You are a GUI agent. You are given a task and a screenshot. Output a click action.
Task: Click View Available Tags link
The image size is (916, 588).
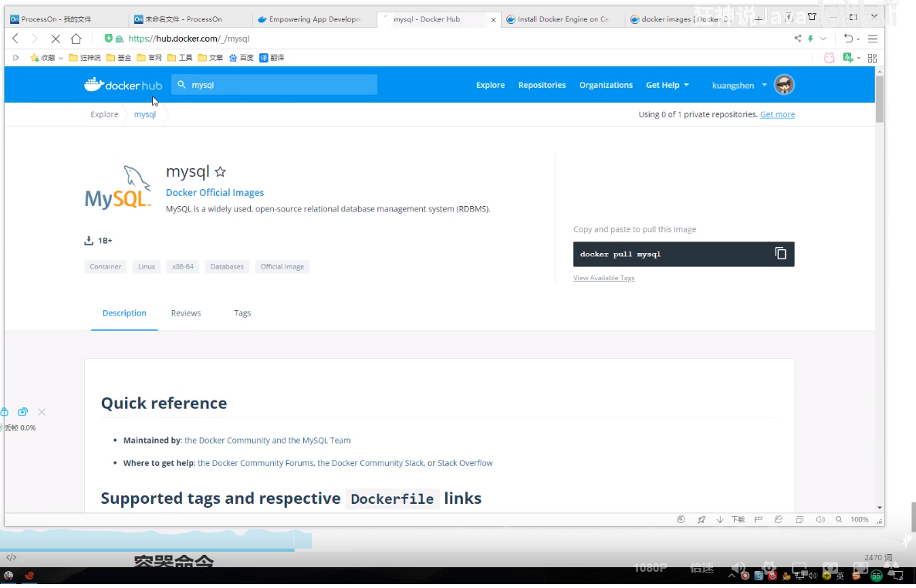tap(604, 278)
